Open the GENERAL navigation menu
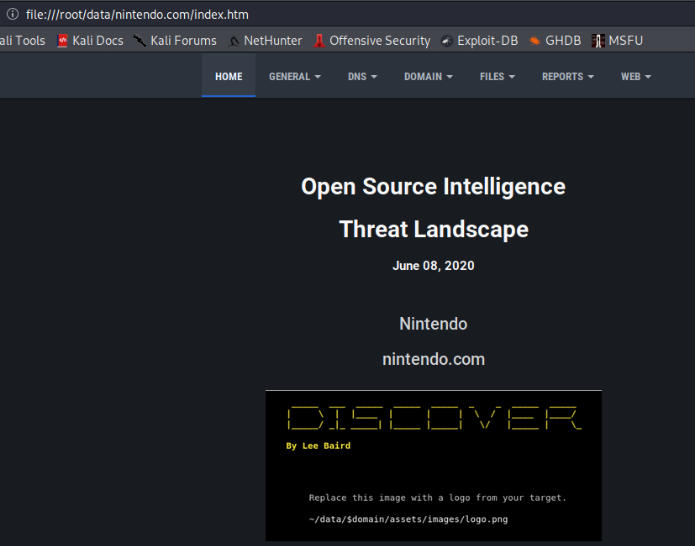The width and height of the screenshot is (695, 546). [x=295, y=76]
